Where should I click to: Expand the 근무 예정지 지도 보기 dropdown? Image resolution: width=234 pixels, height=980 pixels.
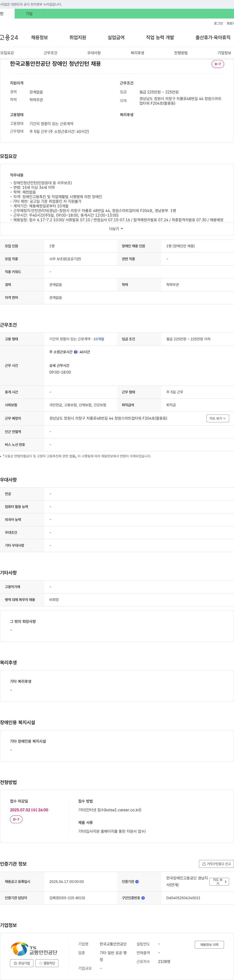218,418
